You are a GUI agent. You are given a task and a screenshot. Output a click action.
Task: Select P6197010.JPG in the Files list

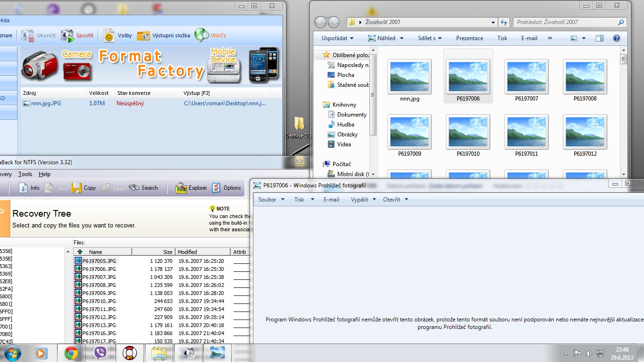tap(99, 301)
